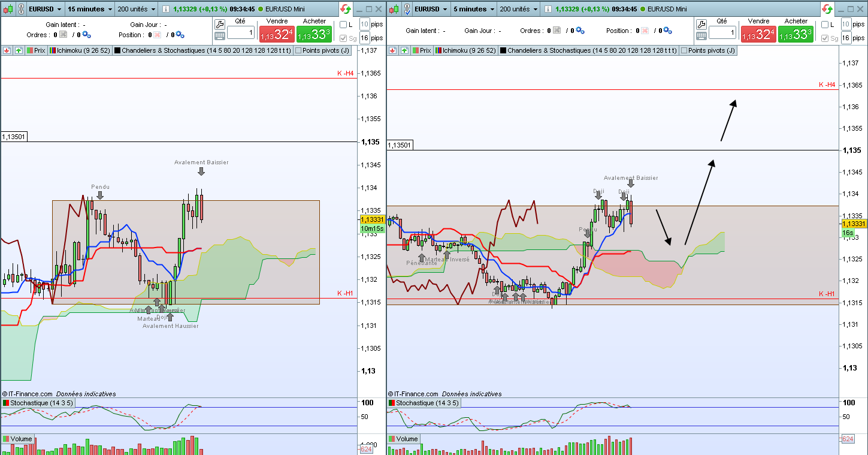868x455 pixels.
Task: Click orders gear icon in 15 minutes chart
Action: [x=87, y=35]
